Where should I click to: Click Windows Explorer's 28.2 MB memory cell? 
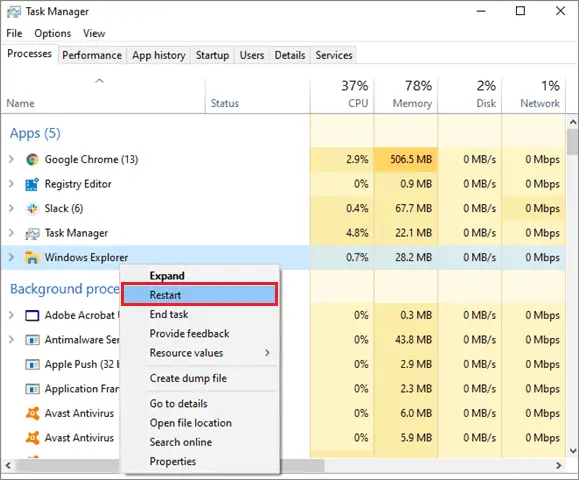tap(406, 257)
